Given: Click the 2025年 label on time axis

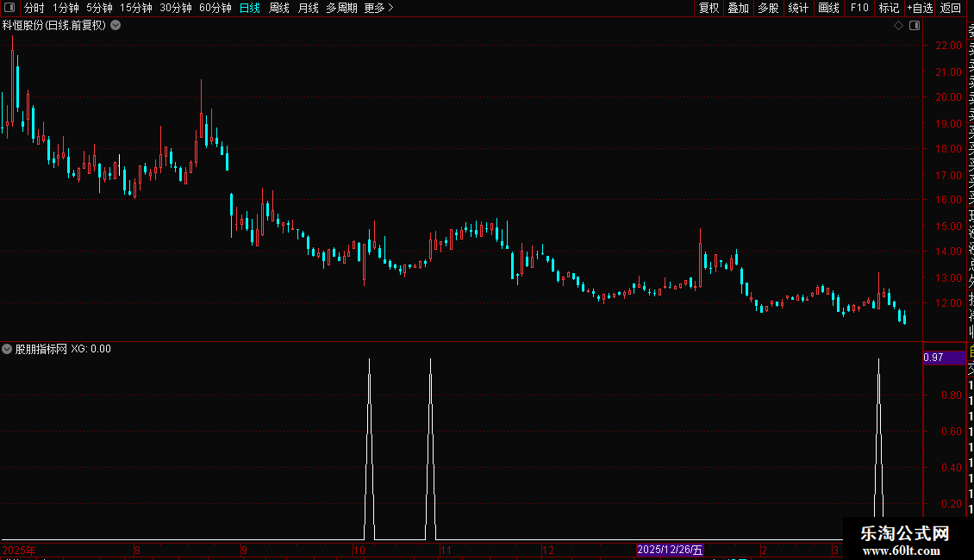Looking at the screenshot, I should click(x=19, y=550).
